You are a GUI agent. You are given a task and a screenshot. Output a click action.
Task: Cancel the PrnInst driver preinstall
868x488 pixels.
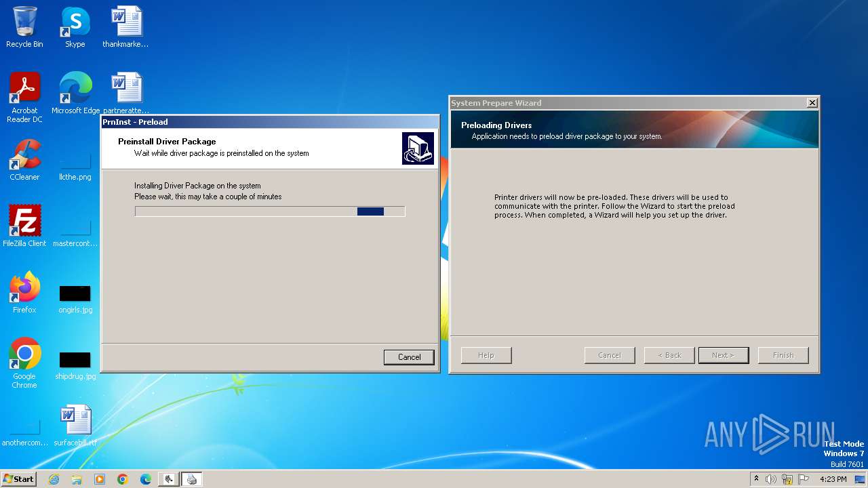(x=409, y=357)
